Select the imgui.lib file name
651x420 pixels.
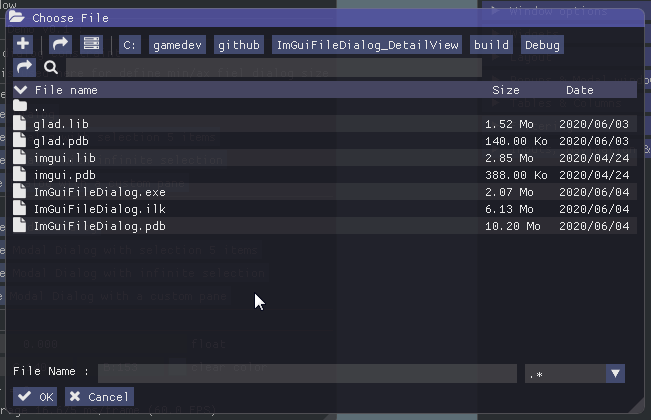[x=65, y=158]
